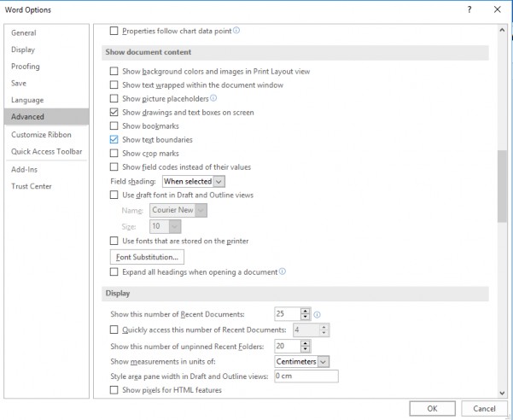Viewport: 513px width, 420px height.
Task: Increase the Recent Documents count with up arrow
Action: pos(306,311)
